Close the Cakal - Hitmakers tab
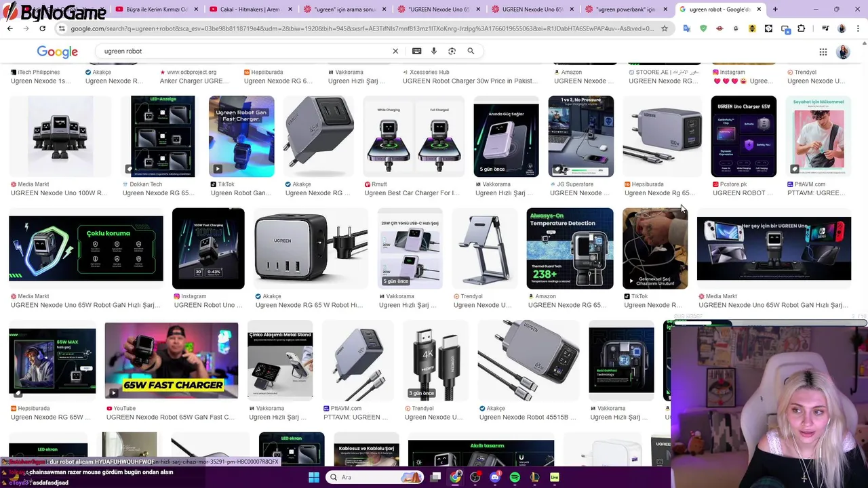Image resolution: width=868 pixels, height=488 pixels. tap(289, 9)
